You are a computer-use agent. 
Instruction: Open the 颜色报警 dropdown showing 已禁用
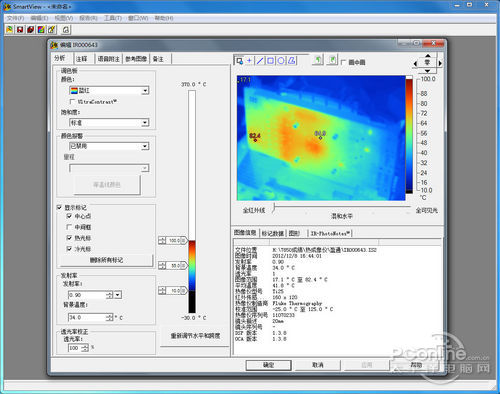coord(109,146)
